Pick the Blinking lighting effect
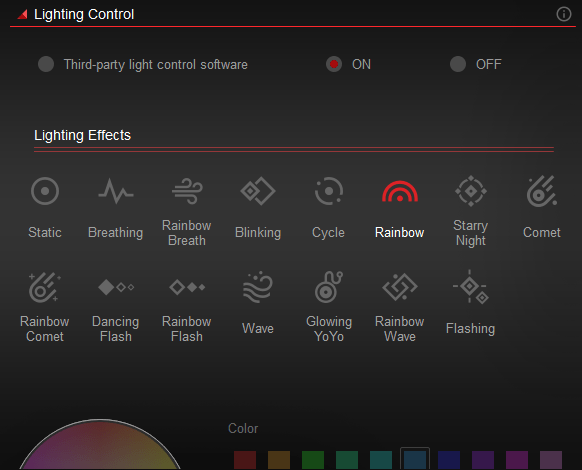582x470 pixels. pos(258,191)
